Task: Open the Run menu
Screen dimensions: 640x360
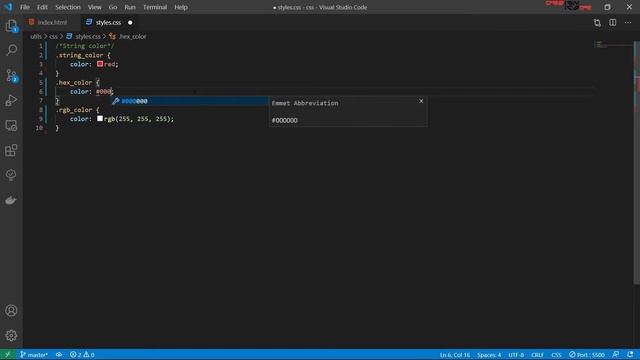Action: click(130, 7)
